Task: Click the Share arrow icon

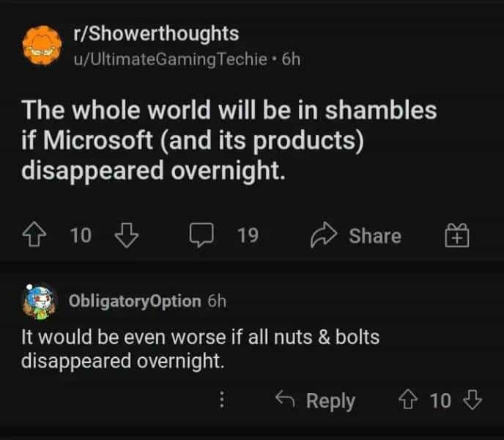Action: [x=322, y=236]
